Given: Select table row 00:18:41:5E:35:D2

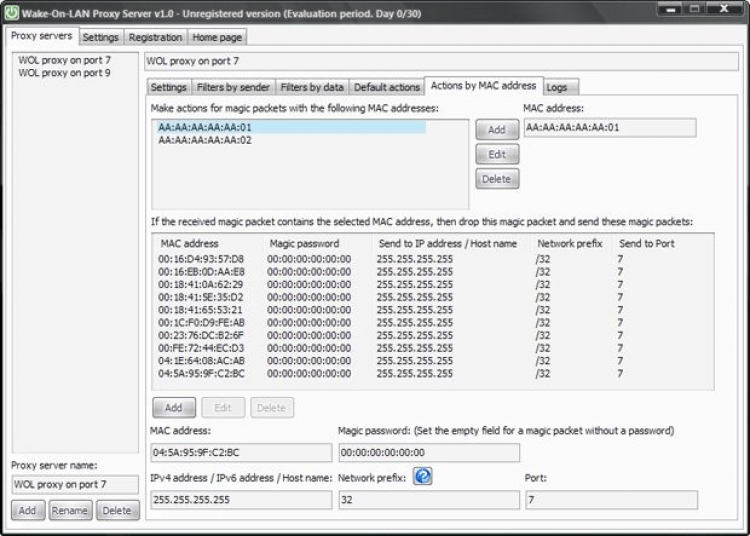Looking at the screenshot, I should pyautogui.click(x=432, y=297).
